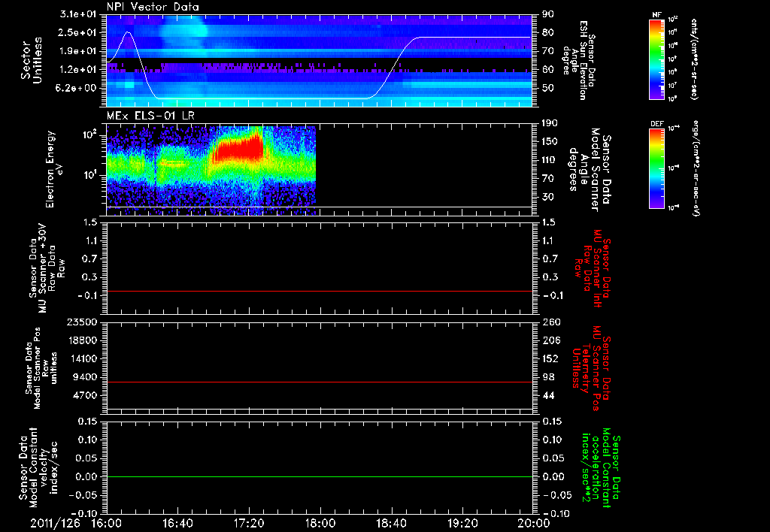Click the 23500 scanner position tick label
This screenshot has width=770, height=532.
(83, 322)
